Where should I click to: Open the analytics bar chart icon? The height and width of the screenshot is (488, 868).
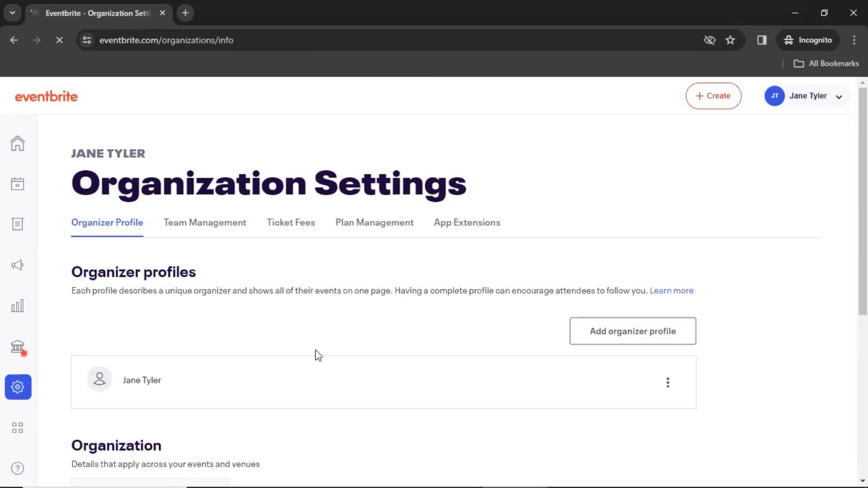point(17,305)
